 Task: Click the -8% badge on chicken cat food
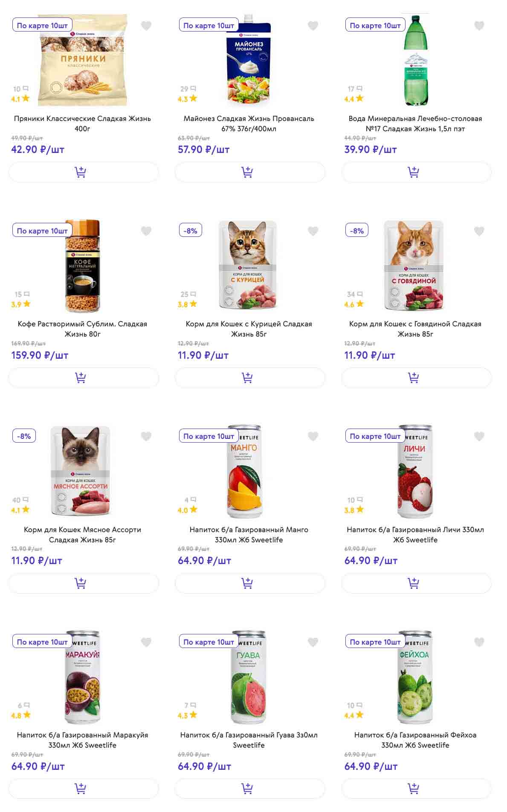pyautogui.click(x=190, y=230)
